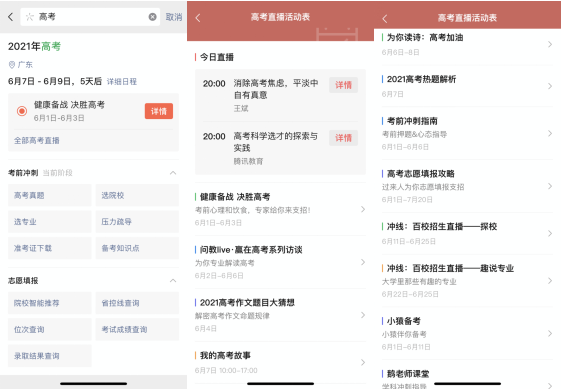Select the 我的高考故事 title
The height and width of the screenshot is (391, 561).
coord(225,356)
